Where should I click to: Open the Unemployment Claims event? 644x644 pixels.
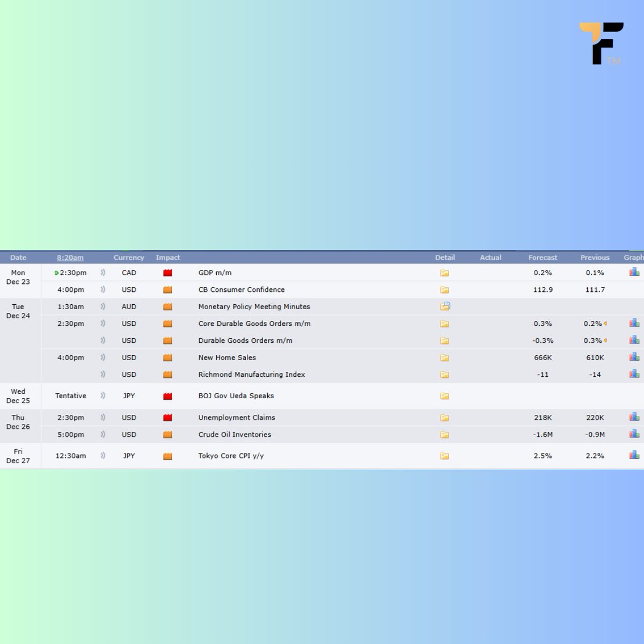point(237,418)
